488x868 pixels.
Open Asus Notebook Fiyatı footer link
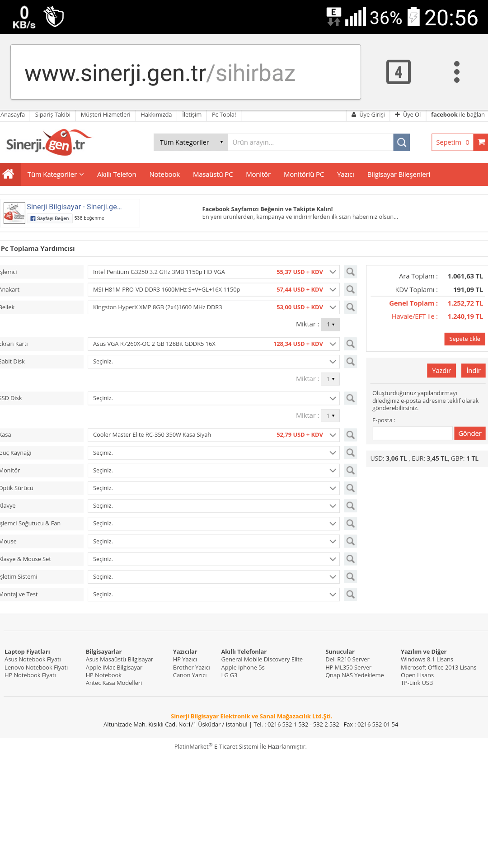[x=33, y=660]
